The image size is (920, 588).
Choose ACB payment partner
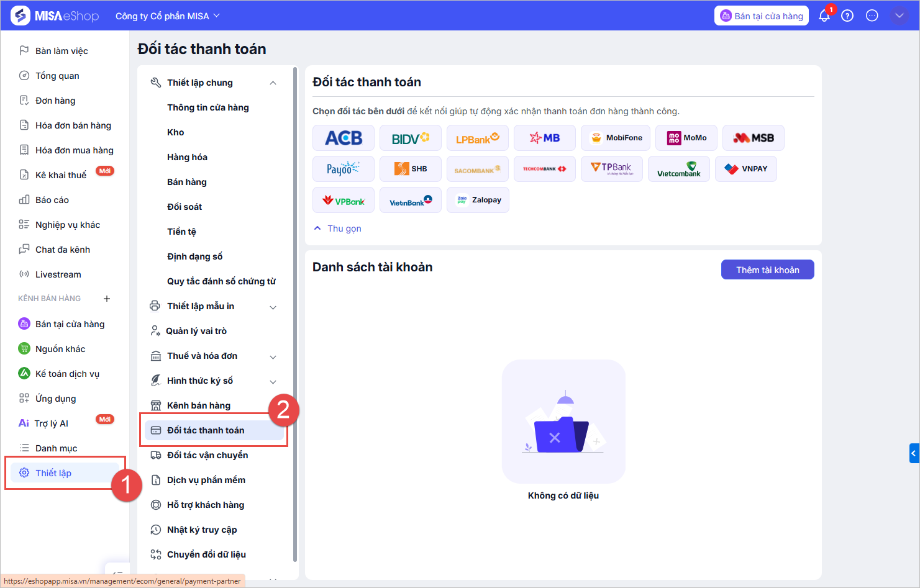click(x=344, y=138)
